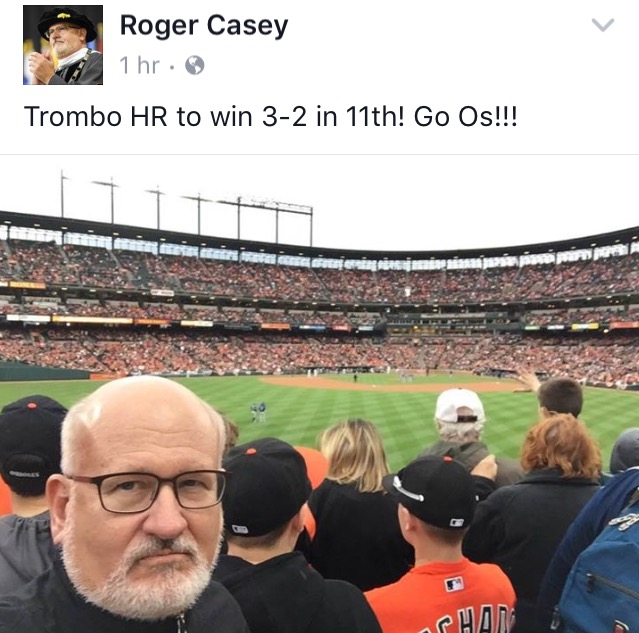The image size is (639, 633).
Task: Click the globe public privacy icon
Action: tap(194, 65)
